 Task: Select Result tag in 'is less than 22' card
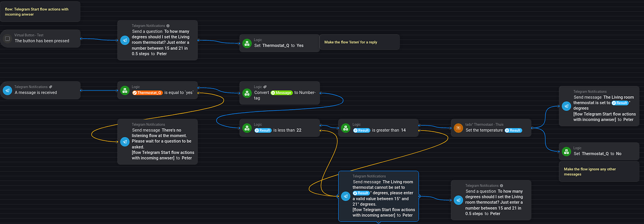point(263,130)
